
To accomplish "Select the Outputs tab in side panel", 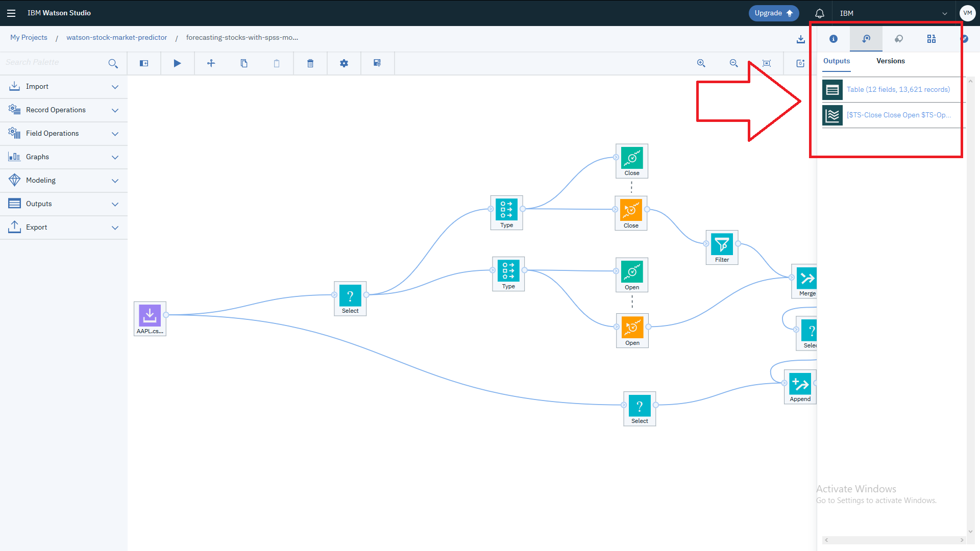I will tap(837, 61).
